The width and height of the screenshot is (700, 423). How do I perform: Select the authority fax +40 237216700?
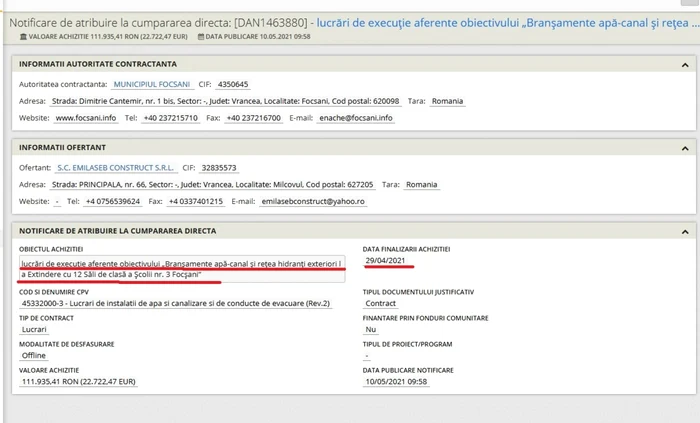[254, 118]
